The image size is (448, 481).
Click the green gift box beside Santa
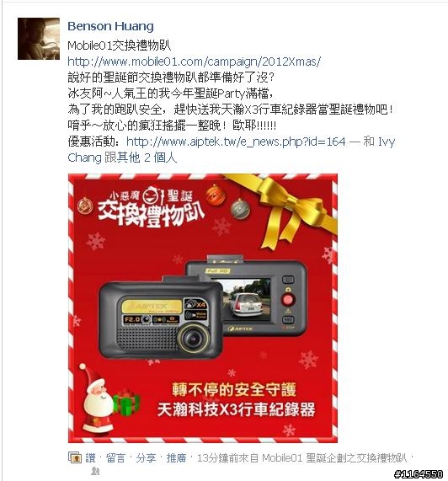pyautogui.click(x=126, y=403)
